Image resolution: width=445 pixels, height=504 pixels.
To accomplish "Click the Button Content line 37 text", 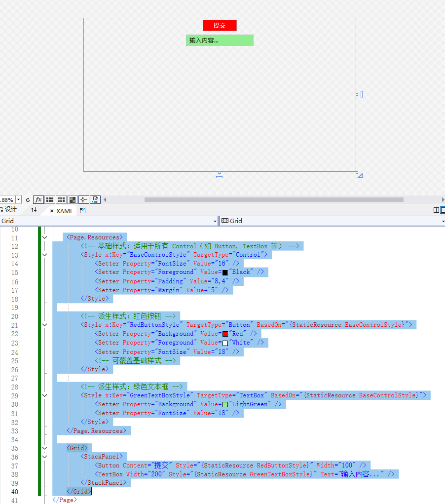I will (x=230, y=465).
